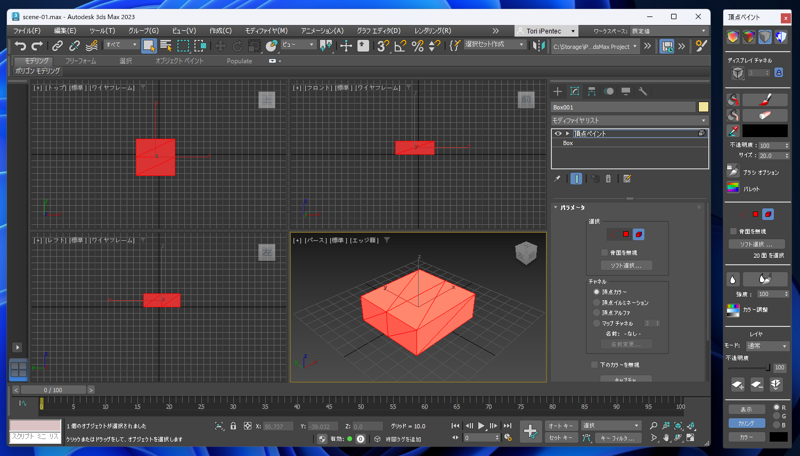Select the Link tool chain icon
Image resolution: width=800 pixels, height=456 pixels.
[57, 46]
